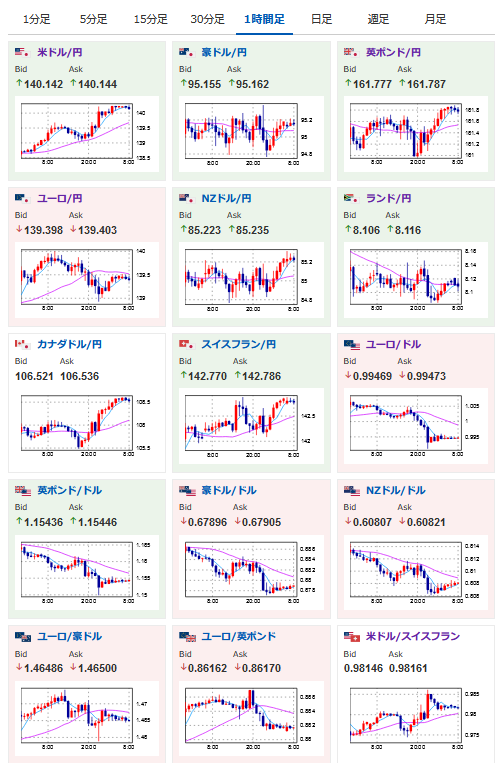497x763 pixels.
Task: Click the ユーロ/豪ドル candlestick chart
Action: tap(87, 719)
